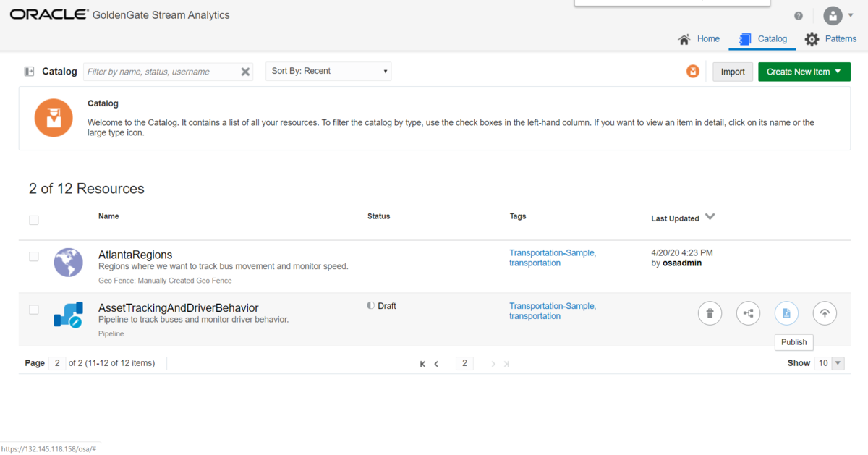
Task: Click the AtlantaRegions globe geo fence icon
Action: (x=69, y=262)
